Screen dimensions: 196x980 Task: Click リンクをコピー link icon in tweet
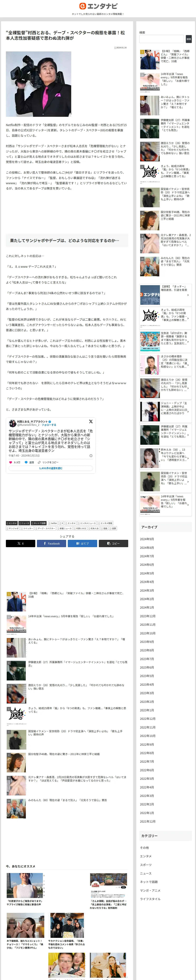pos(39,462)
